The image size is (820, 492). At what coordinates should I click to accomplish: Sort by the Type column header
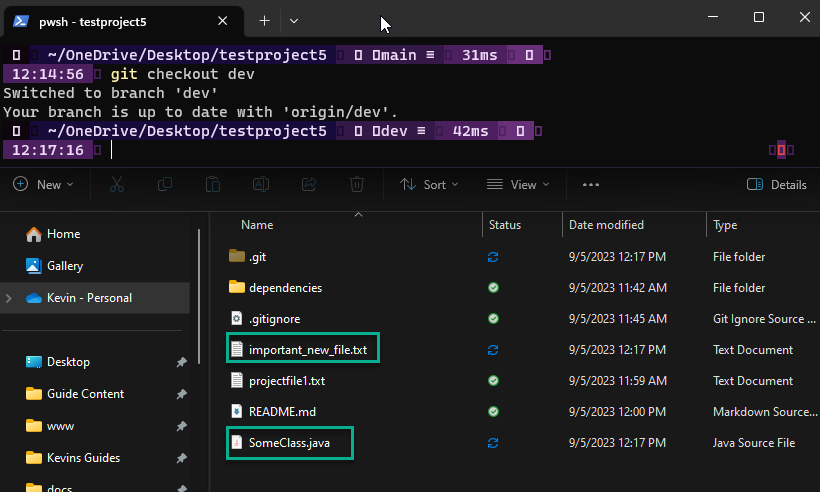[x=725, y=225]
